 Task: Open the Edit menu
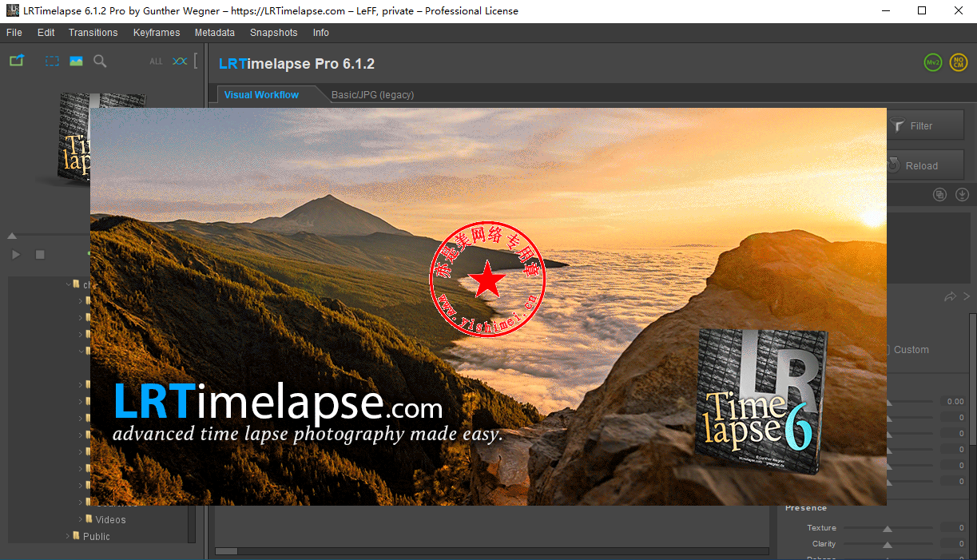[46, 33]
